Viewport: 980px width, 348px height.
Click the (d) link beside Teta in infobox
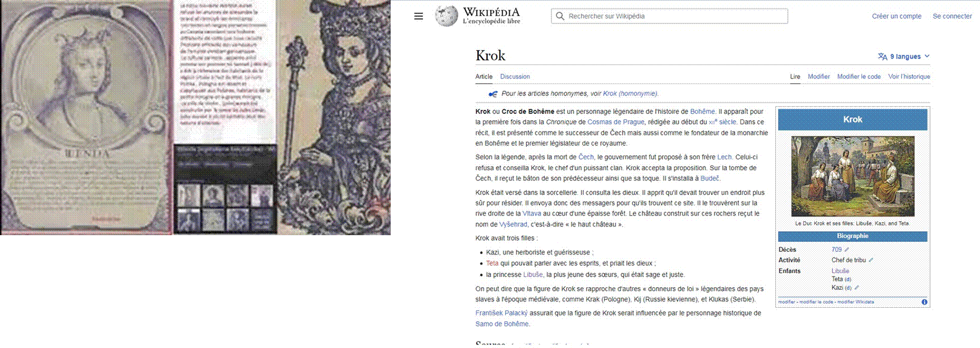[848, 280]
